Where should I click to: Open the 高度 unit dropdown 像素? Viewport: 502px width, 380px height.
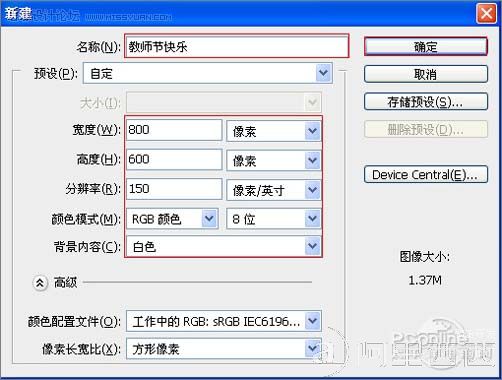(x=274, y=160)
